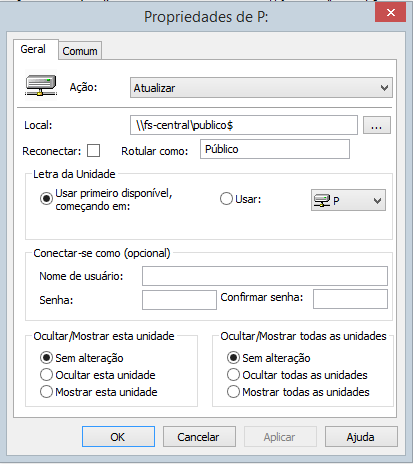Click the Cancelar button
413x464 pixels.
coord(199,437)
